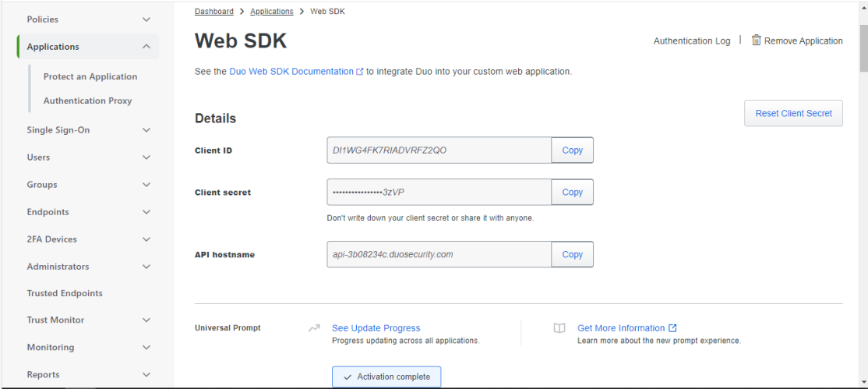Open Users in the sidebar
The width and height of the screenshot is (868, 389).
[x=38, y=157]
